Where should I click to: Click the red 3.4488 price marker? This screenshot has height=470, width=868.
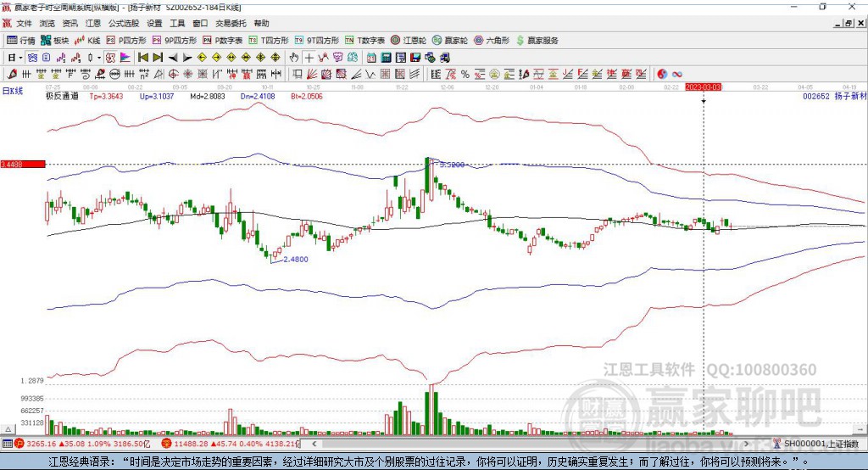tap(23, 164)
